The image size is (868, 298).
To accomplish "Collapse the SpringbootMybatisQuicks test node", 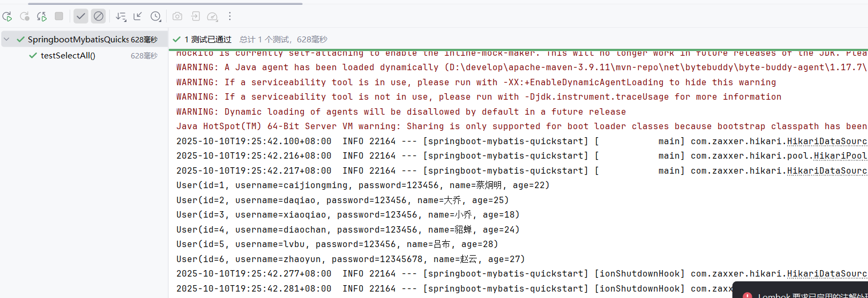I will [x=7, y=40].
